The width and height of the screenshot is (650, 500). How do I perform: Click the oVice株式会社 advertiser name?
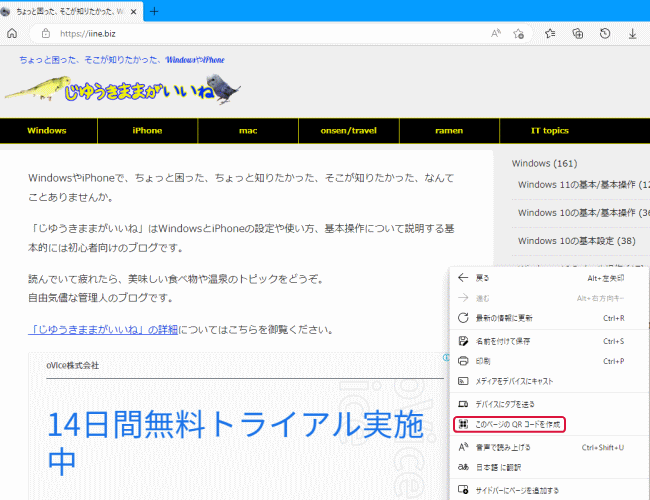[x=73, y=365]
